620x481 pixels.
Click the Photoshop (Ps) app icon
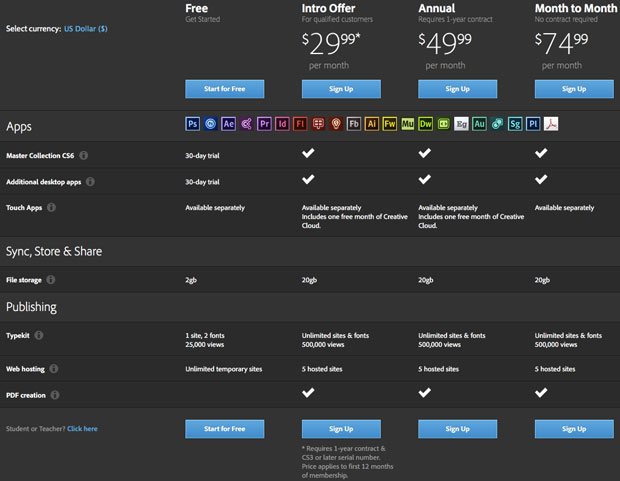[193, 125]
